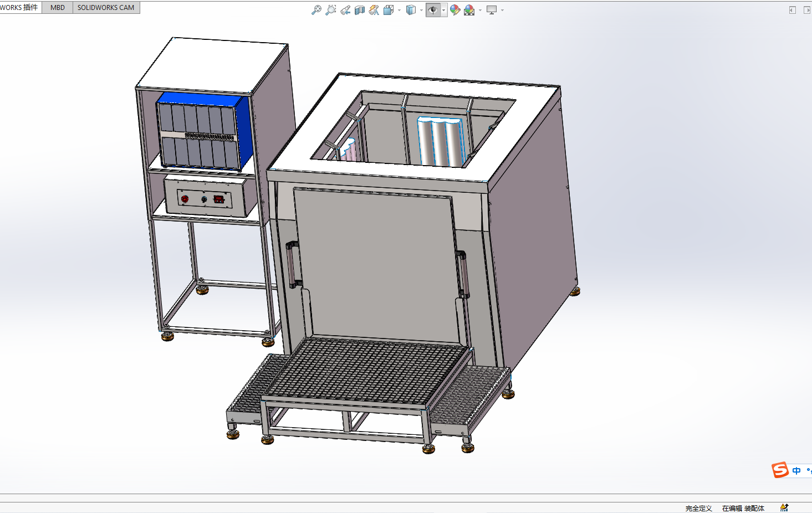Open the SOLIDWORKS CAM tab

[x=106, y=8]
